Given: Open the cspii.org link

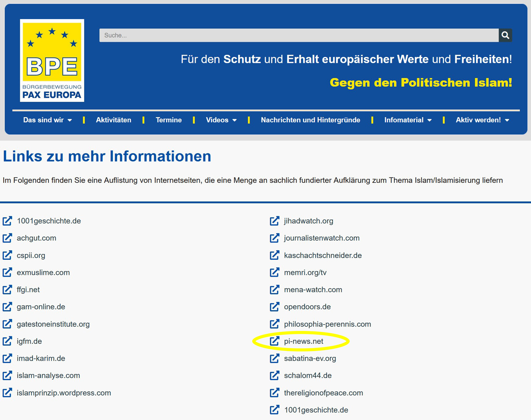Looking at the screenshot, I should coord(31,255).
